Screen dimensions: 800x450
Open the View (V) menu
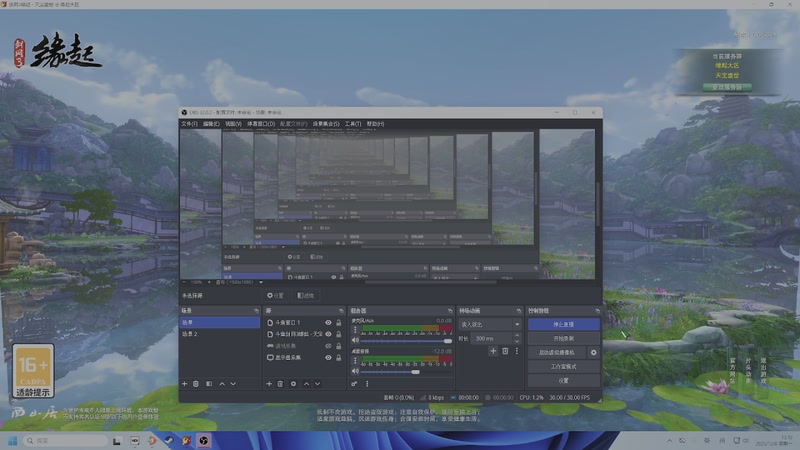point(233,124)
